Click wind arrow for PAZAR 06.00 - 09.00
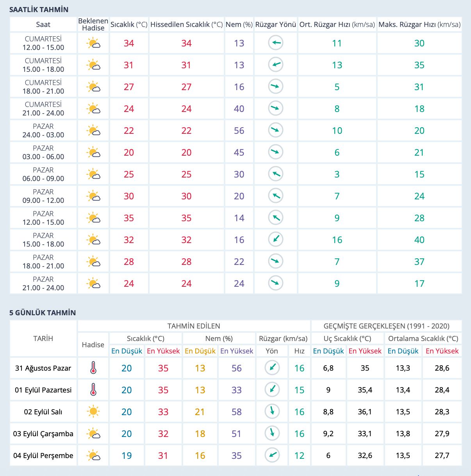The image size is (471, 476). 276,174
